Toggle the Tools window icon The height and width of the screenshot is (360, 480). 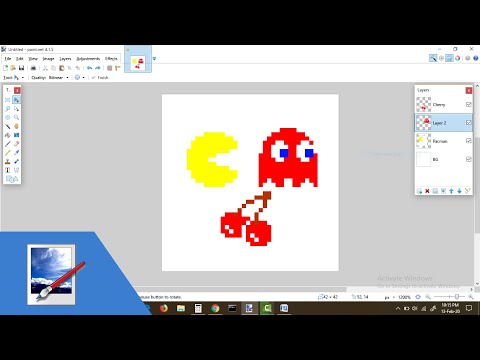coord(433,58)
